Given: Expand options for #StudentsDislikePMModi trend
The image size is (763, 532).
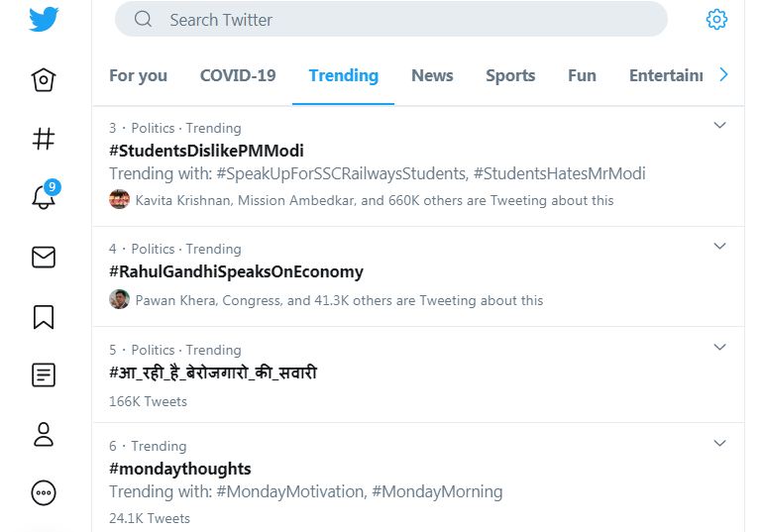Looking at the screenshot, I should [x=720, y=126].
